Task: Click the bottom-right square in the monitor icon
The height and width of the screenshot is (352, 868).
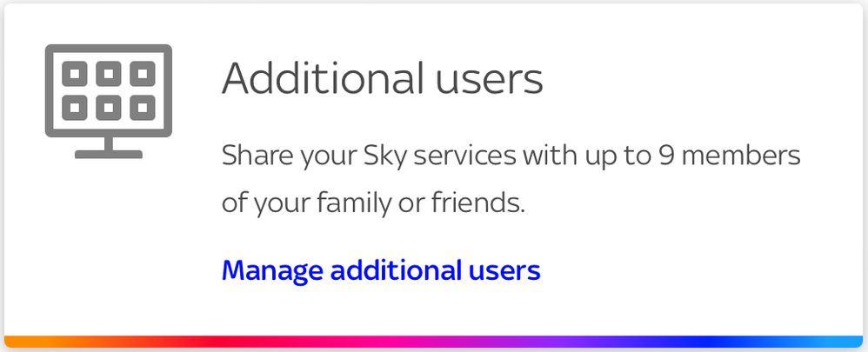Action: coord(141,108)
